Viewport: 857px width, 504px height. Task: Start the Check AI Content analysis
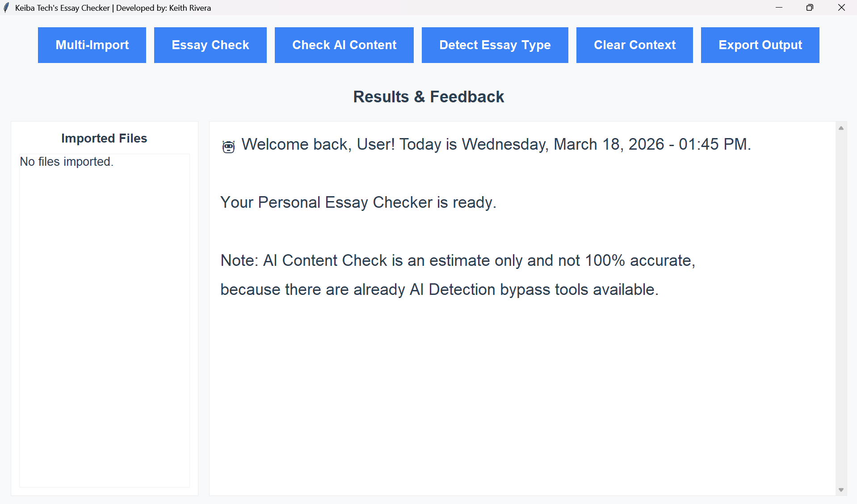pos(344,45)
